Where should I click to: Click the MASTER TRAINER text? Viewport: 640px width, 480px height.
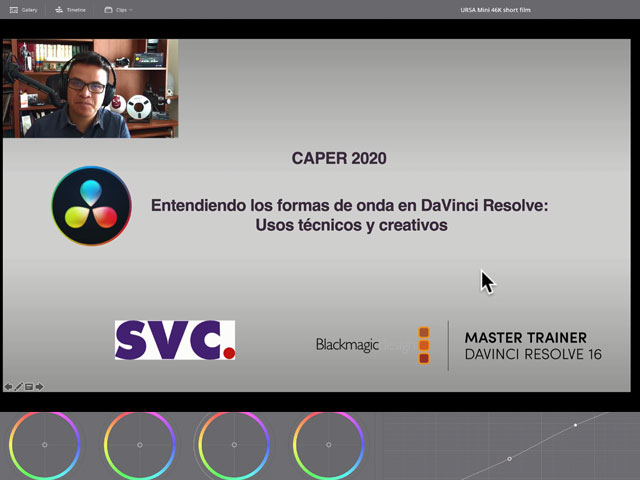(526, 338)
